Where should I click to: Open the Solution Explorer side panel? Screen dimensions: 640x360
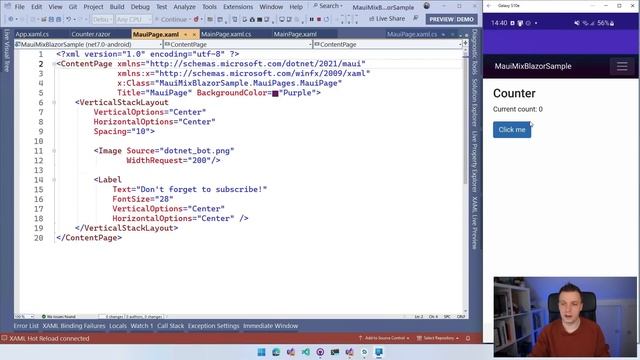pos(474,102)
